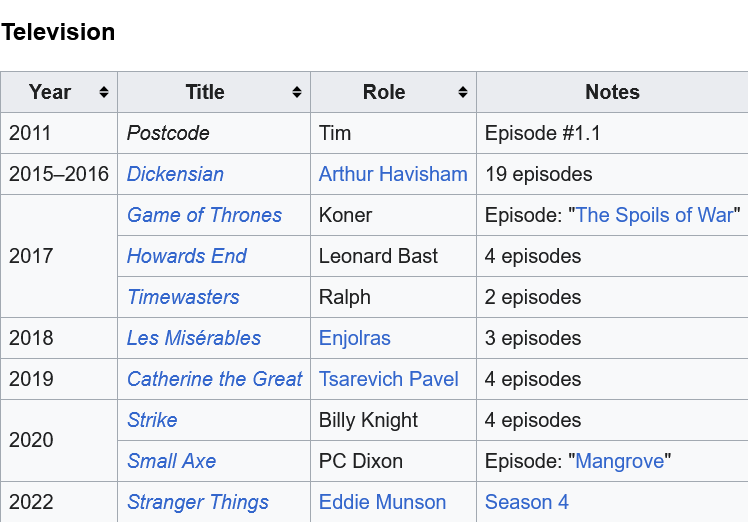Viewport: 748px width, 522px height.
Task: Open the Timewasters link
Action: click(183, 297)
